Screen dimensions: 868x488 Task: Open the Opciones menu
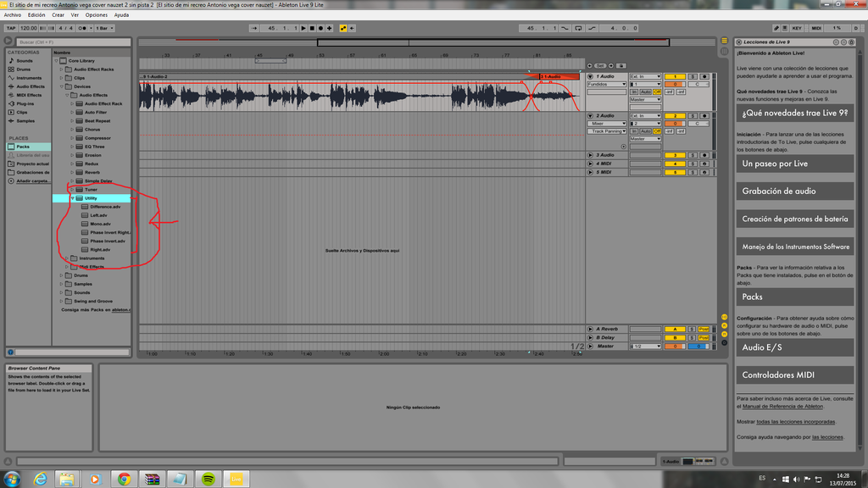coord(97,15)
